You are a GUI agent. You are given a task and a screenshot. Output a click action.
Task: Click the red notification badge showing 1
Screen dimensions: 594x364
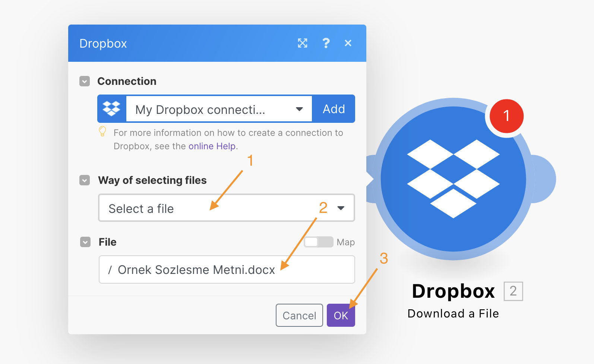coord(506,116)
